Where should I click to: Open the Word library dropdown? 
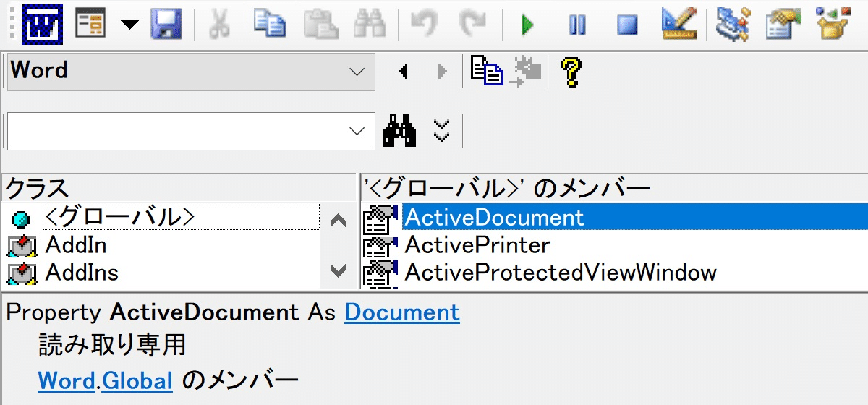191,71
